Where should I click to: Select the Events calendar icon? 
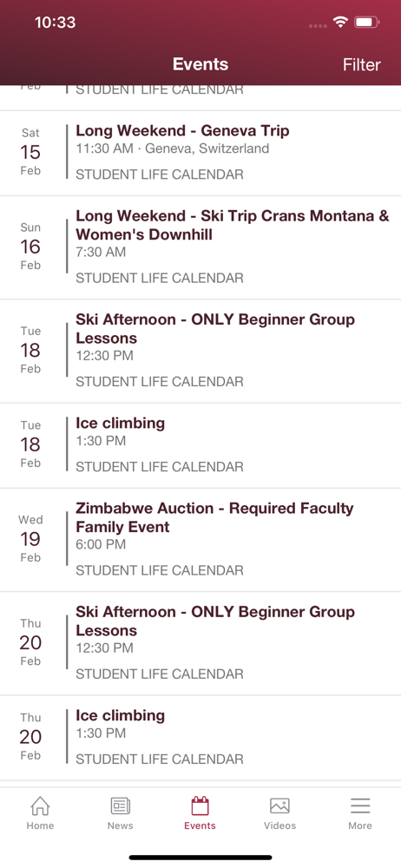coord(200,806)
